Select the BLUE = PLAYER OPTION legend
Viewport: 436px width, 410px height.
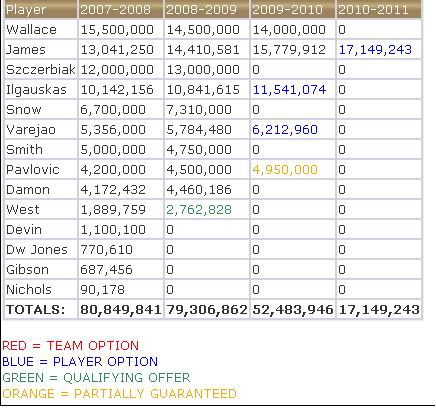(80, 362)
